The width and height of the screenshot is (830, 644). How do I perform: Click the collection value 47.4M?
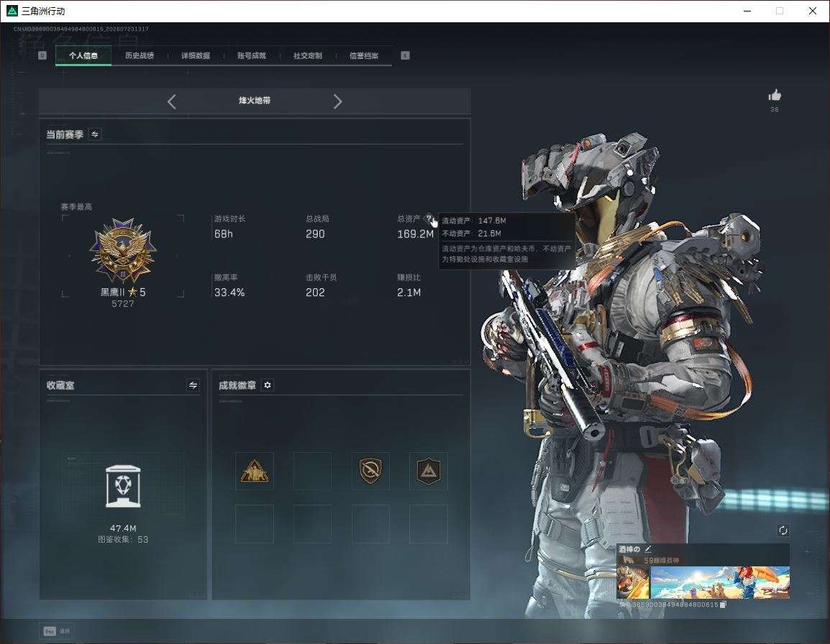(x=123, y=528)
